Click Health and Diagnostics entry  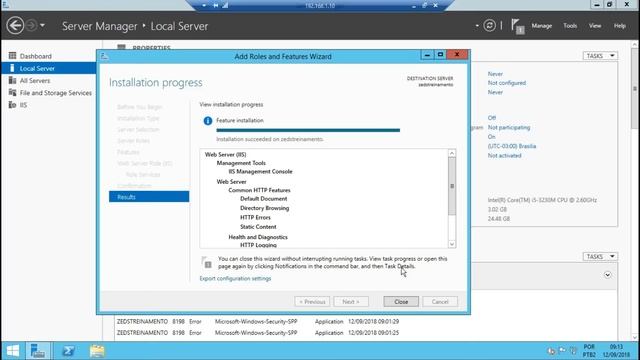[258, 237]
